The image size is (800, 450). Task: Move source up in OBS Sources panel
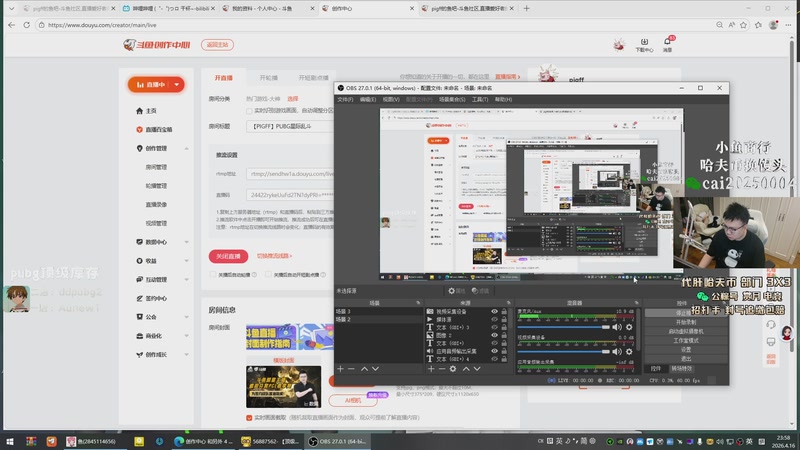466,369
